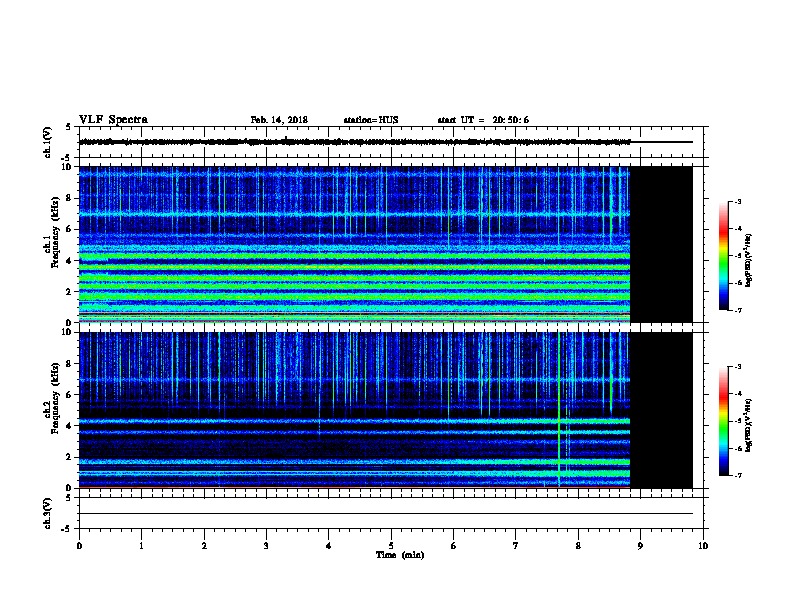Click the ch.1 Frequency (kHz) axis label

51,232
